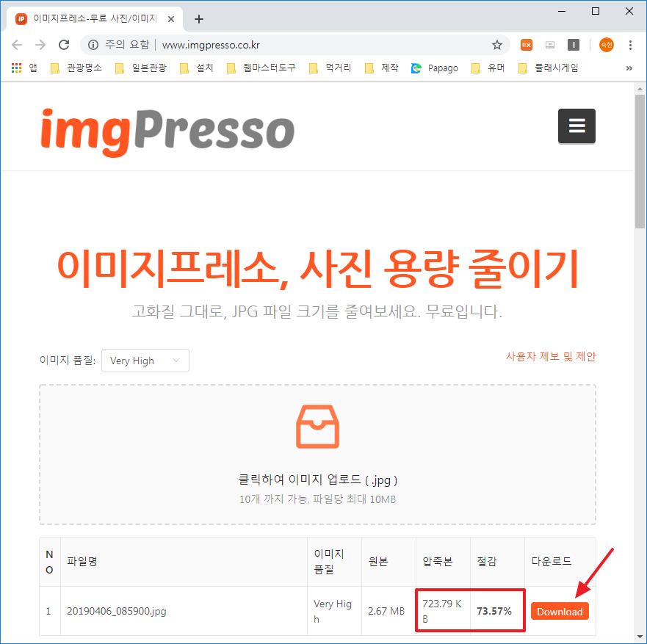Minimize the Chrome window
Image resolution: width=647 pixels, height=644 pixels.
point(562,11)
